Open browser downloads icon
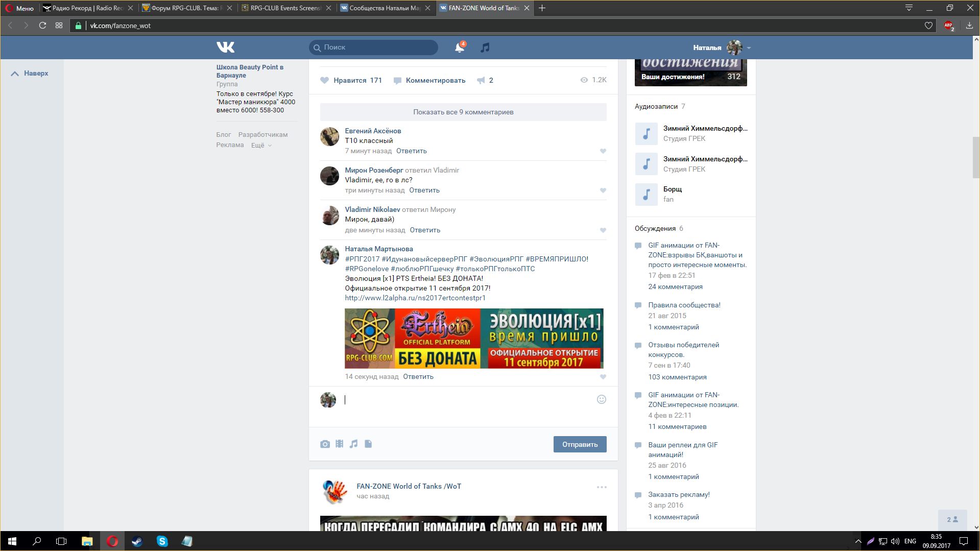The image size is (980, 551). 969,26
